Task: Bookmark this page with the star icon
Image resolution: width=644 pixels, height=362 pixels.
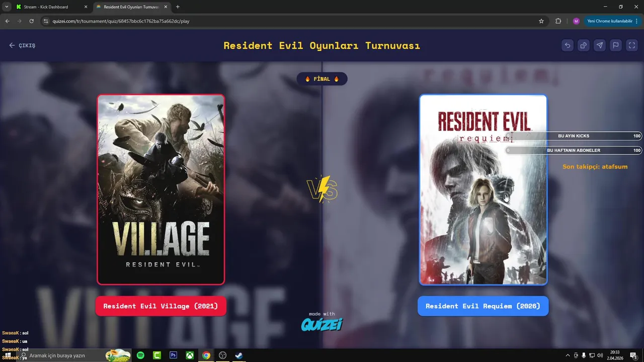Action: pos(541,21)
